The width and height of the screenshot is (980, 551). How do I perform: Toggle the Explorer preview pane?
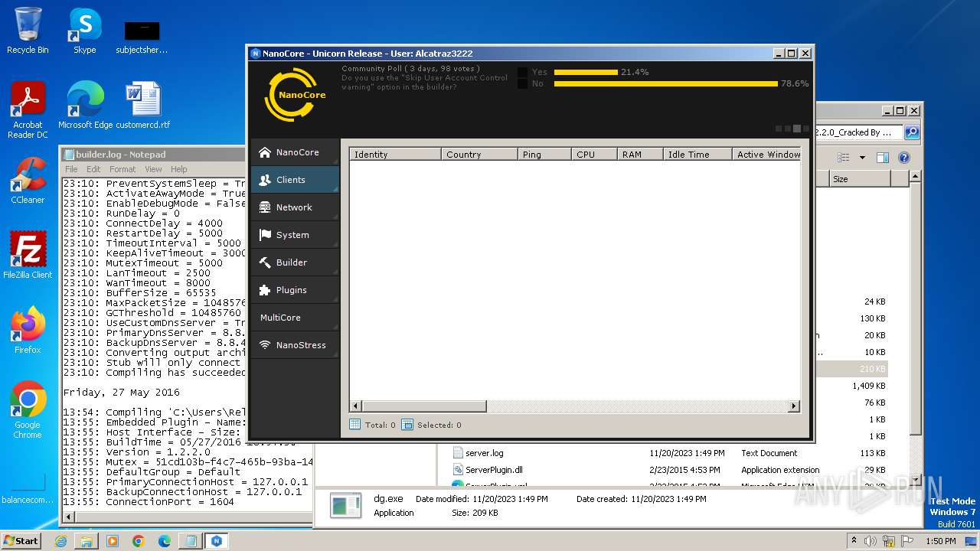pyautogui.click(x=882, y=158)
